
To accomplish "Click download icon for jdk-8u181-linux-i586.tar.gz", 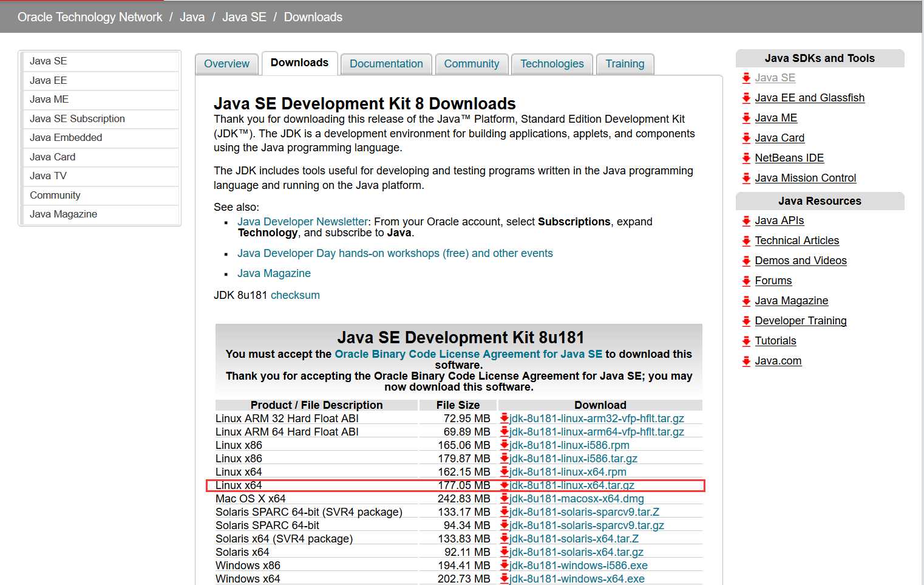I will [504, 458].
